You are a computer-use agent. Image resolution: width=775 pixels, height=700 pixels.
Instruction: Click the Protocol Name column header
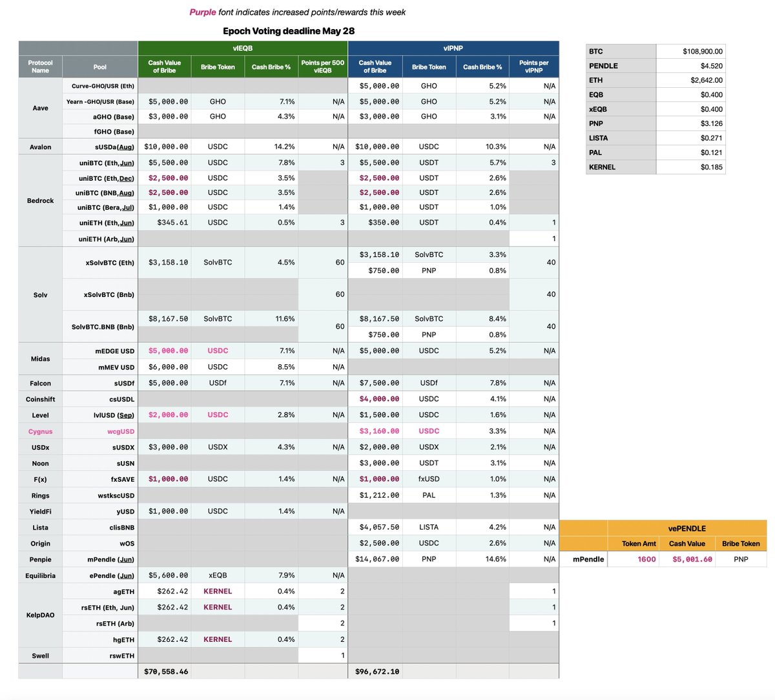(40, 67)
